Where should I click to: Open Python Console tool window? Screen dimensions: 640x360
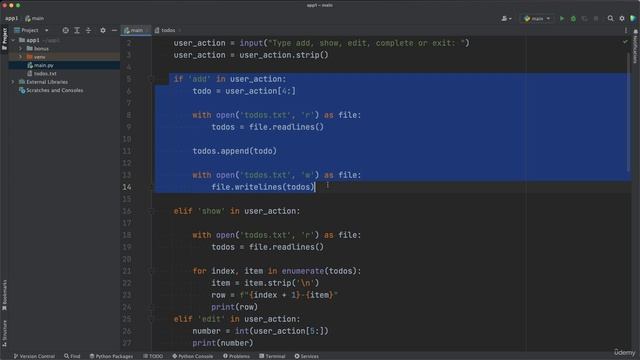coord(193,356)
